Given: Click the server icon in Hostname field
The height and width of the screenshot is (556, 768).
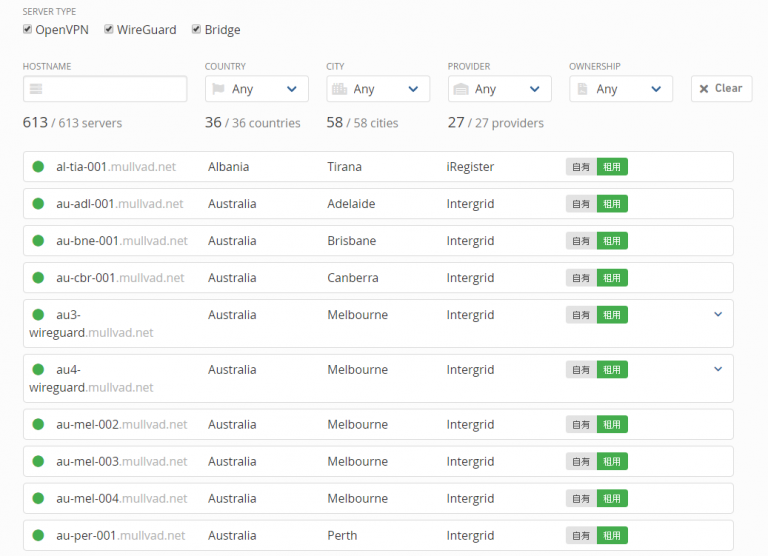Looking at the screenshot, I should pyautogui.click(x=36, y=89).
